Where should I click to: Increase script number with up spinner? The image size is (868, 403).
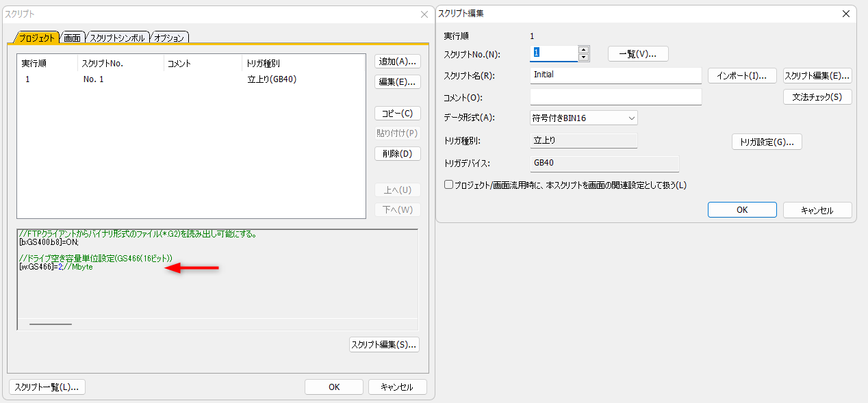[583, 50]
